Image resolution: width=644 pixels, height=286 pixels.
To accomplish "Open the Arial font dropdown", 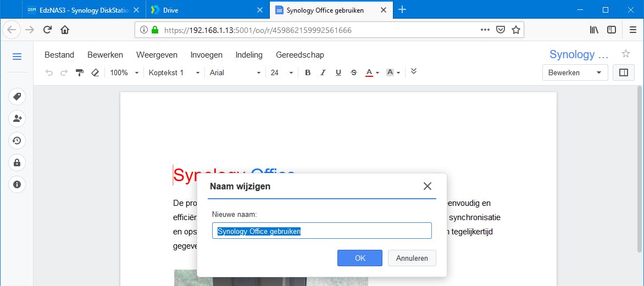I will [x=235, y=72].
